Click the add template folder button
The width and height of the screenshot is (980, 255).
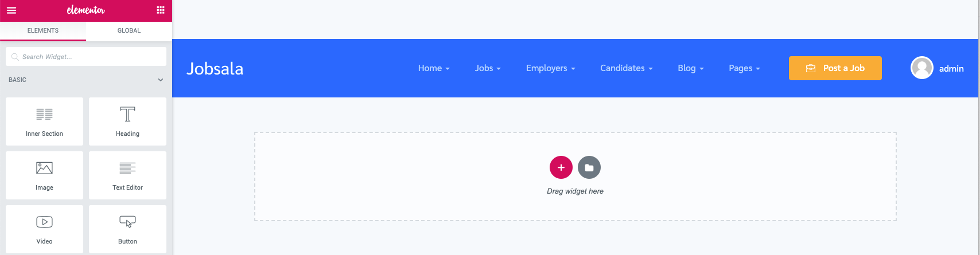pos(589,167)
